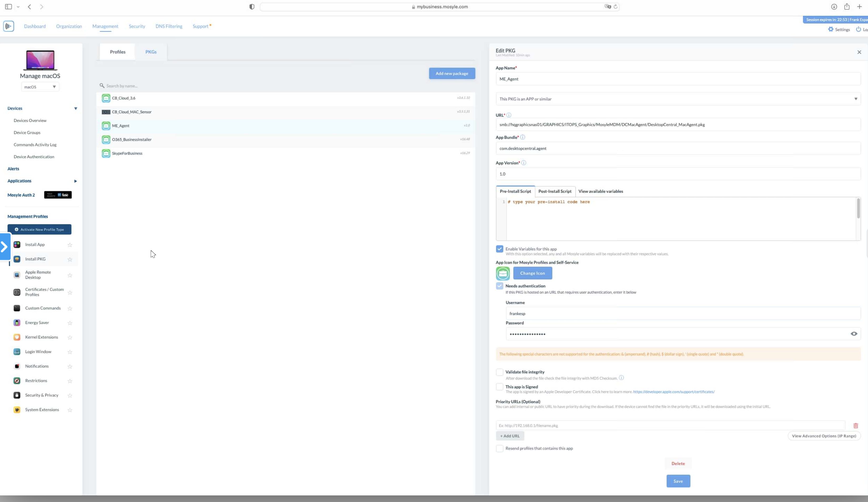The width and height of the screenshot is (868, 502).
Task: Click the Install PKG profile icon
Action: tap(17, 259)
